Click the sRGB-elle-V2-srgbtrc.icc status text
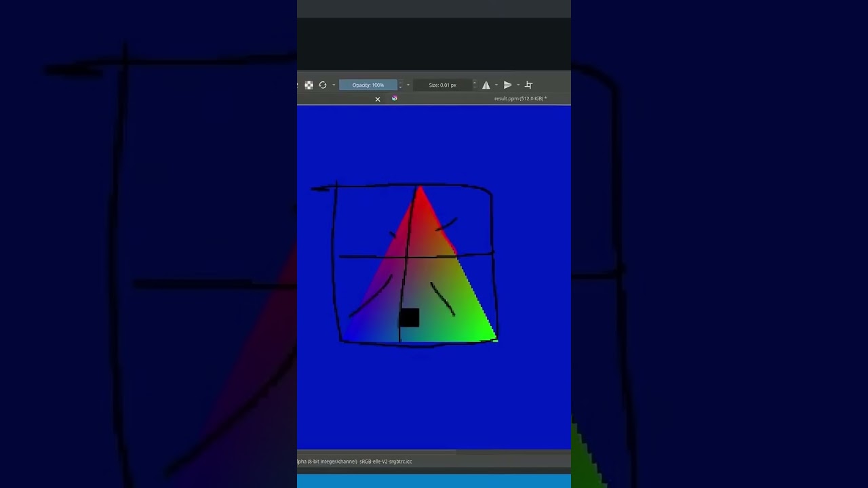Image resolution: width=868 pixels, height=488 pixels. coord(386,462)
